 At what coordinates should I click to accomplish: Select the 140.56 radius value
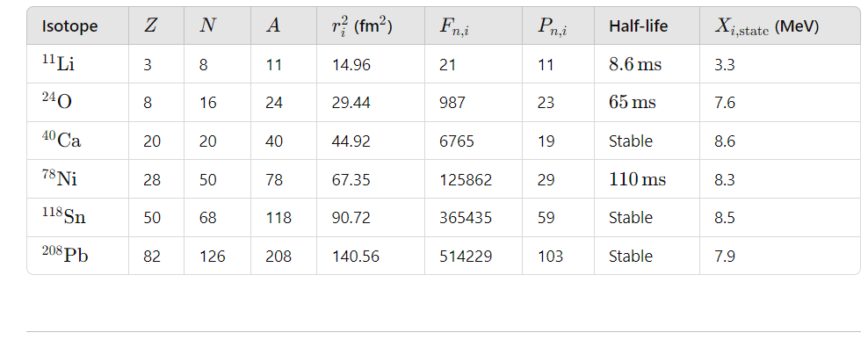356,257
